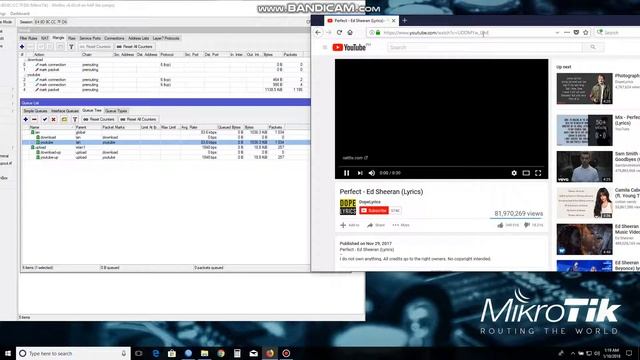Click the YouTube logo
Viewport: 640px width, 360px height.
(349, 47)
